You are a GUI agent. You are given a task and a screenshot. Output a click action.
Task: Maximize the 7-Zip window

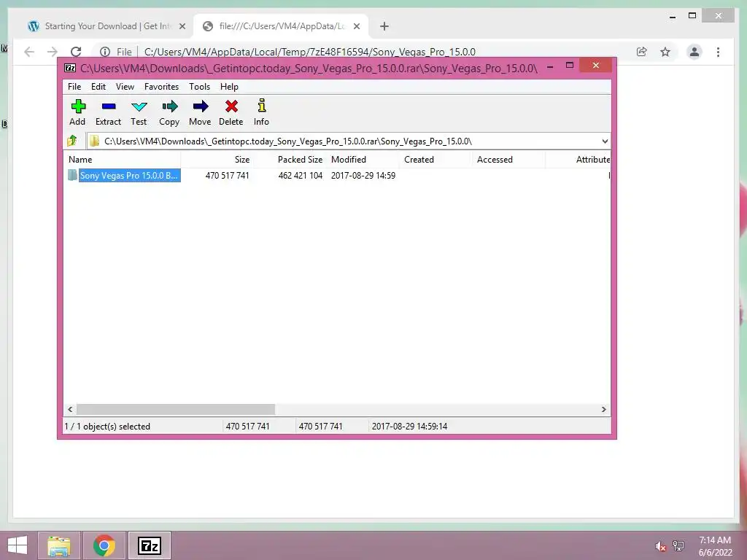click(x=570, y=66)
